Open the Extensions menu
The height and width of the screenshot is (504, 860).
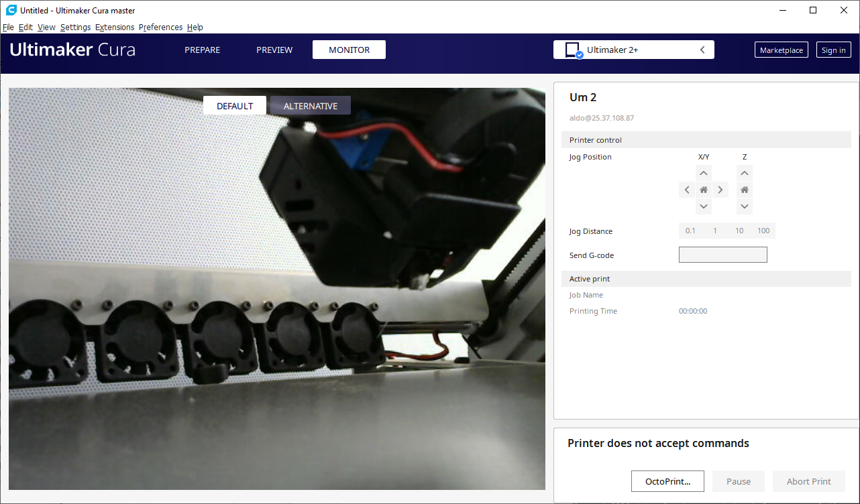pyautogui.click(x=114, y=27)
